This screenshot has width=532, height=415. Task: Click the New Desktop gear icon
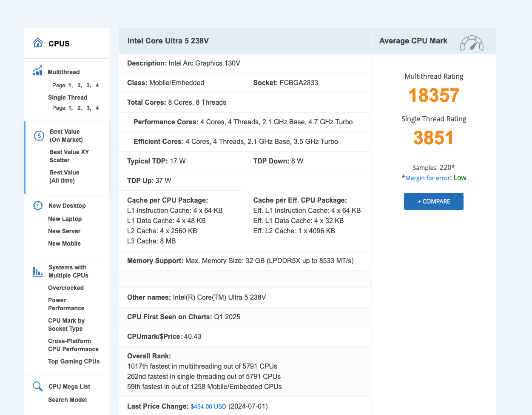pos(38,206)
